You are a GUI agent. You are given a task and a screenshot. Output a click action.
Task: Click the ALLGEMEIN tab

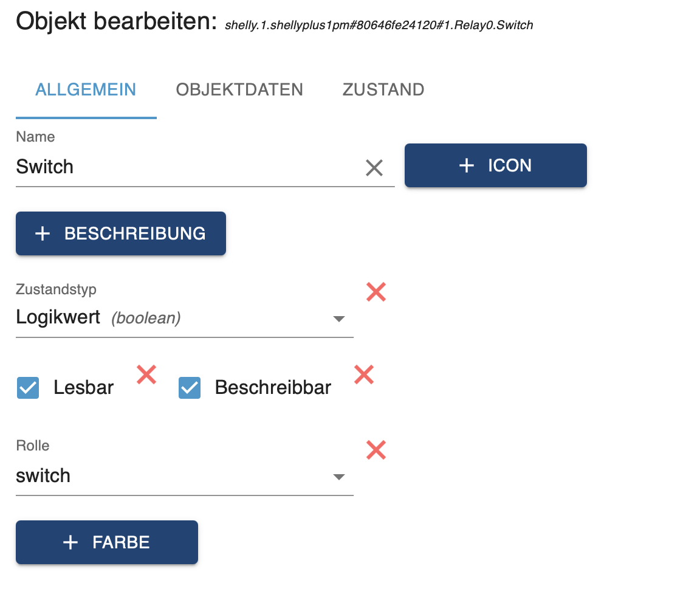coord(86,90)
